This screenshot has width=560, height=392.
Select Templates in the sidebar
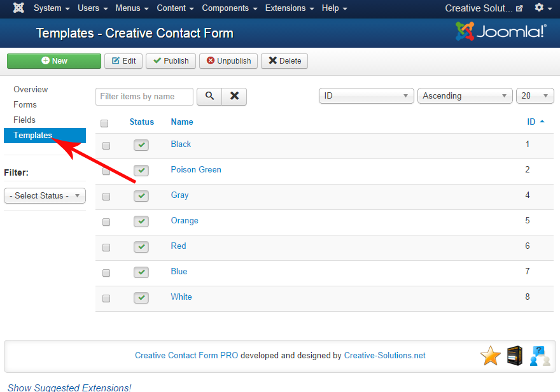point(45,136)
